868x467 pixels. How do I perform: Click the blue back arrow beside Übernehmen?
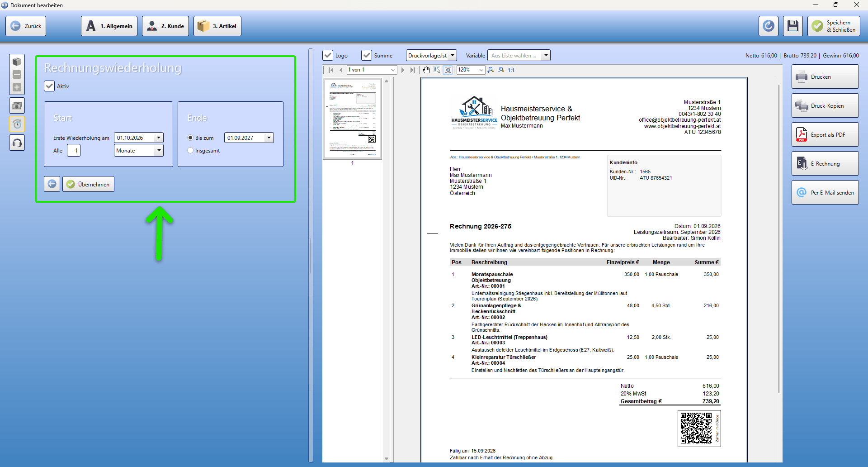point(52,184)
